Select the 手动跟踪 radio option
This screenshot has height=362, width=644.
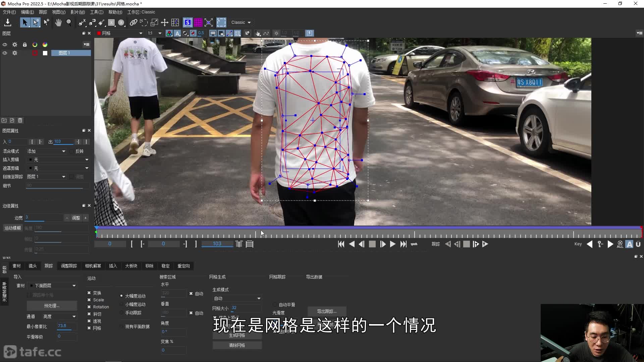tap(121, 313)
